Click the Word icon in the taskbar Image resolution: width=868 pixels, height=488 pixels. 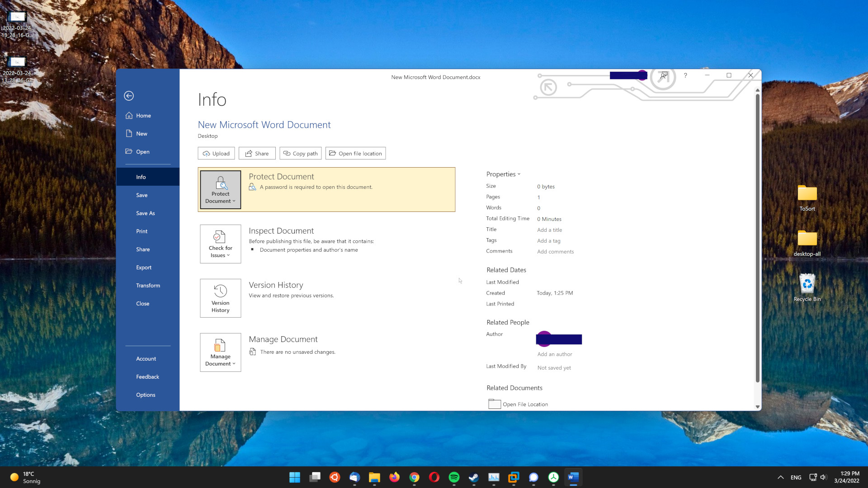click(573, 477)
